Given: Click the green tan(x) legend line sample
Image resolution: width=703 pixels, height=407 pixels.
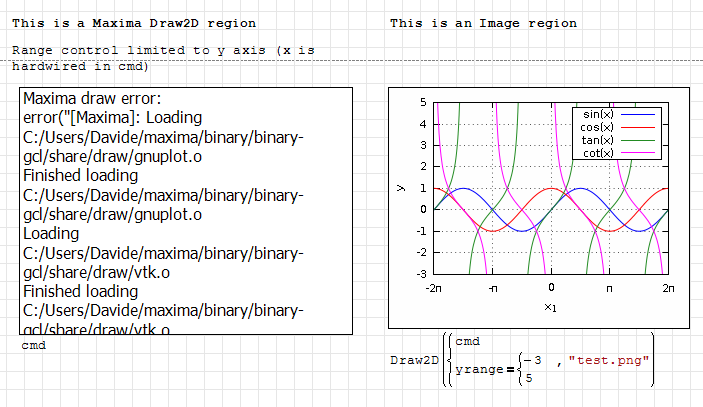Looking at the screenshot, I should pyautogui.click(x=638, y=140).
